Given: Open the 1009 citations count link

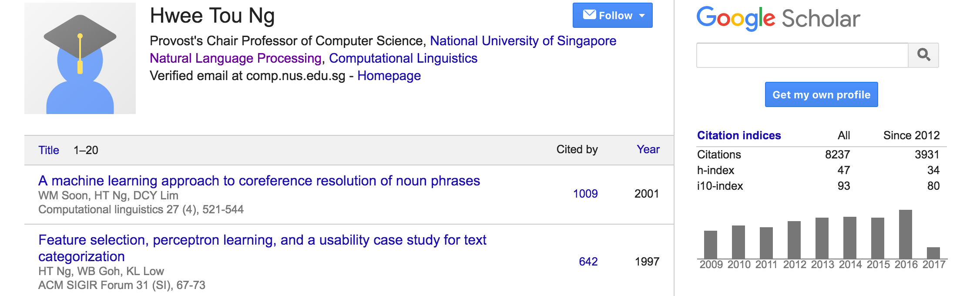Looking at the screenshot, I should click(x=585, y=194).
